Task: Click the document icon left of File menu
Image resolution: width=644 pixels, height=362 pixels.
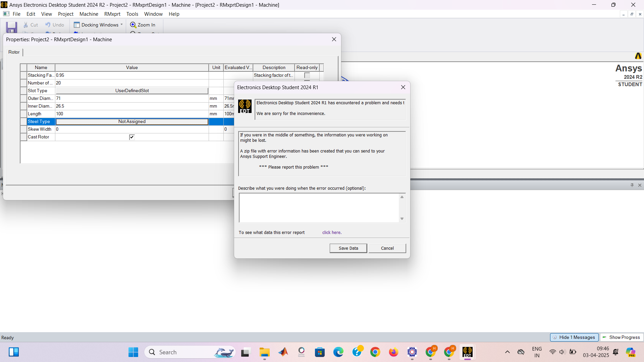Action: (6, 14)
